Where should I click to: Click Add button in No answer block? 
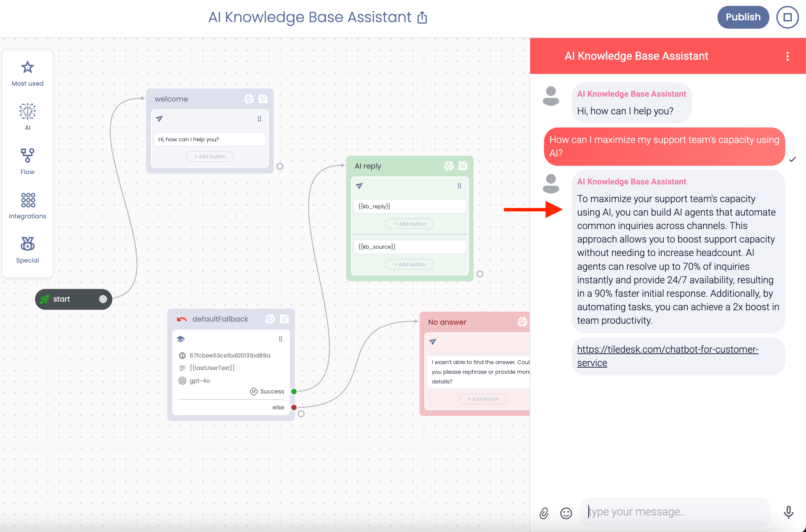[483, 399]
